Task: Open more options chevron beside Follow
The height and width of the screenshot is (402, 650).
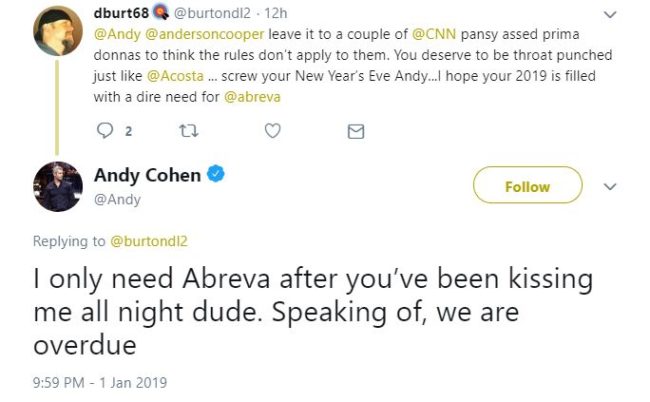Action: [611, 186]
